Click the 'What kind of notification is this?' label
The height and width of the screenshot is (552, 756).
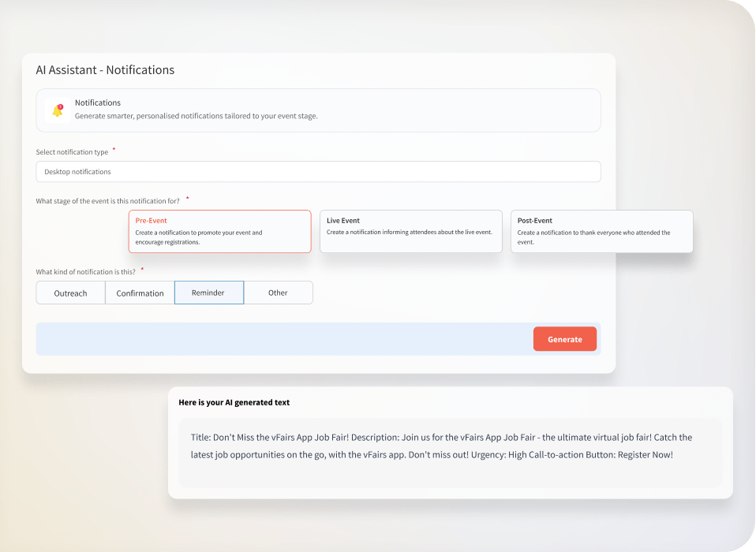tap(85, 272)
